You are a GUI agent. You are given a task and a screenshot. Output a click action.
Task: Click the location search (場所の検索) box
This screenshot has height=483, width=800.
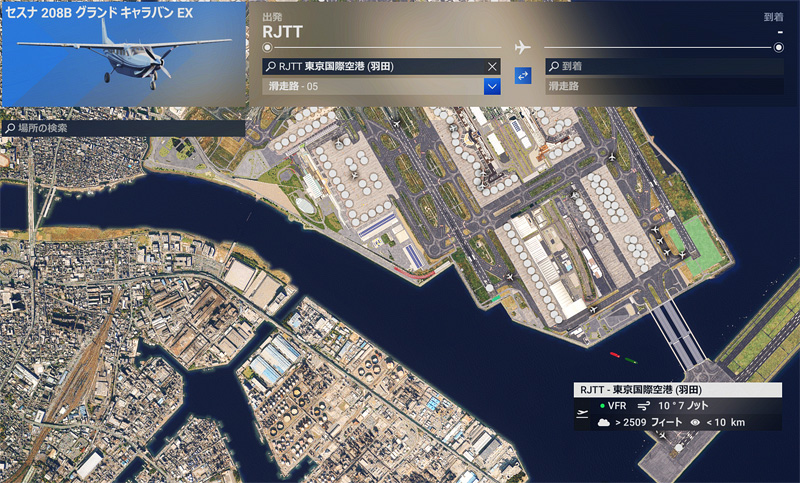coord(123,128)
